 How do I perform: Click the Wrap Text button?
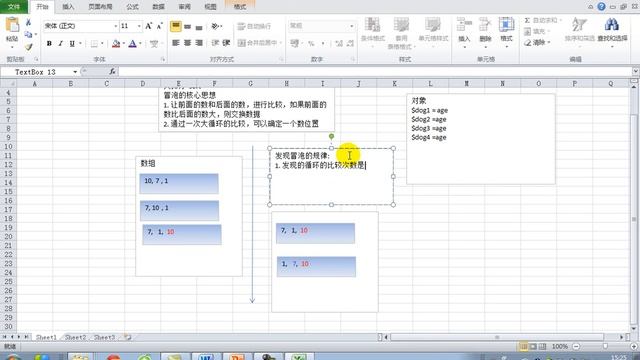(x=254, y=27)
